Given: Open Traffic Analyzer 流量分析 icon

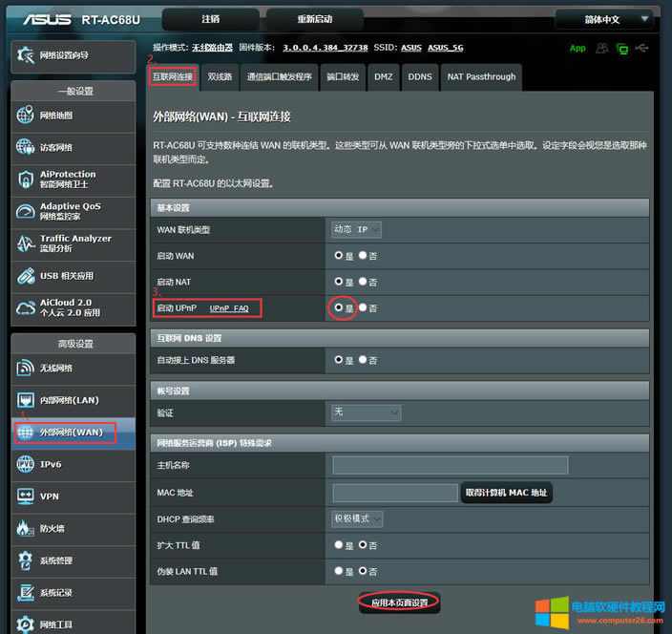Looking at the screenshot, I should coord(25,243).
